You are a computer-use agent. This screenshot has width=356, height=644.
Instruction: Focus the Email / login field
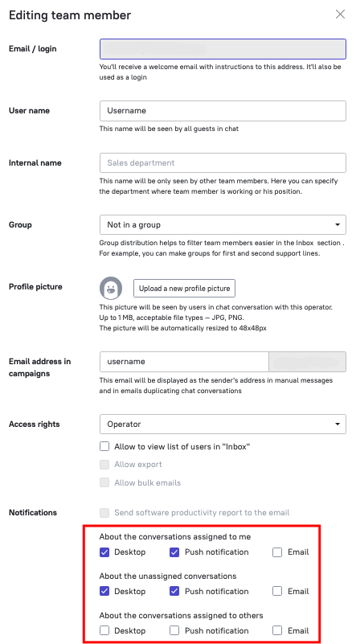(x=223, y=49)
